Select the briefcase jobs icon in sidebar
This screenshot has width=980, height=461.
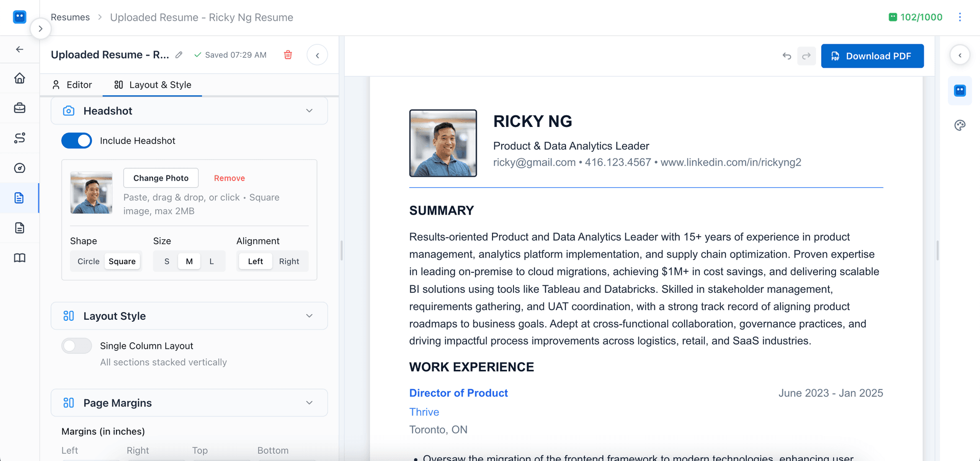click(19, 108)
